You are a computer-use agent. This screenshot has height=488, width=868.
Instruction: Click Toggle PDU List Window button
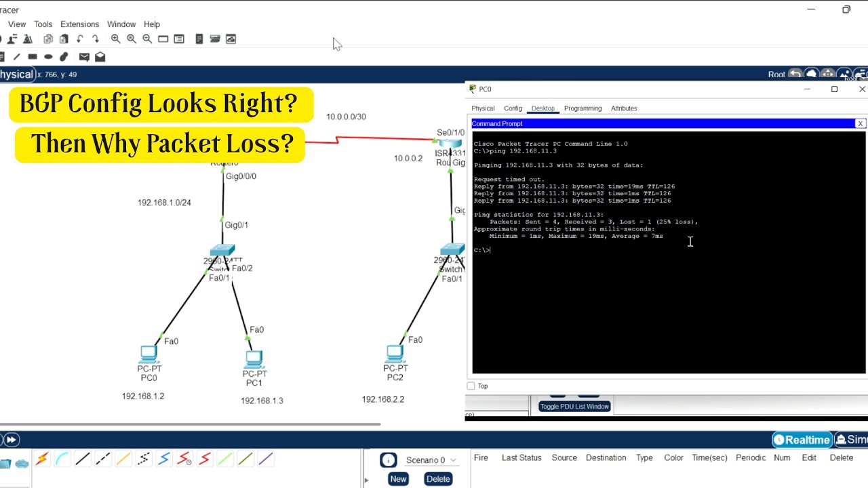tap(574, 407)
